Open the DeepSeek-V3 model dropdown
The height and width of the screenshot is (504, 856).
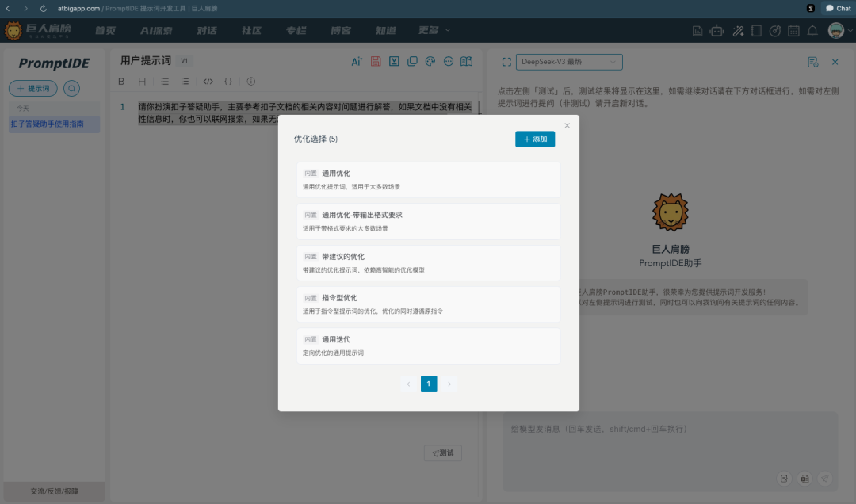point(568,62)
